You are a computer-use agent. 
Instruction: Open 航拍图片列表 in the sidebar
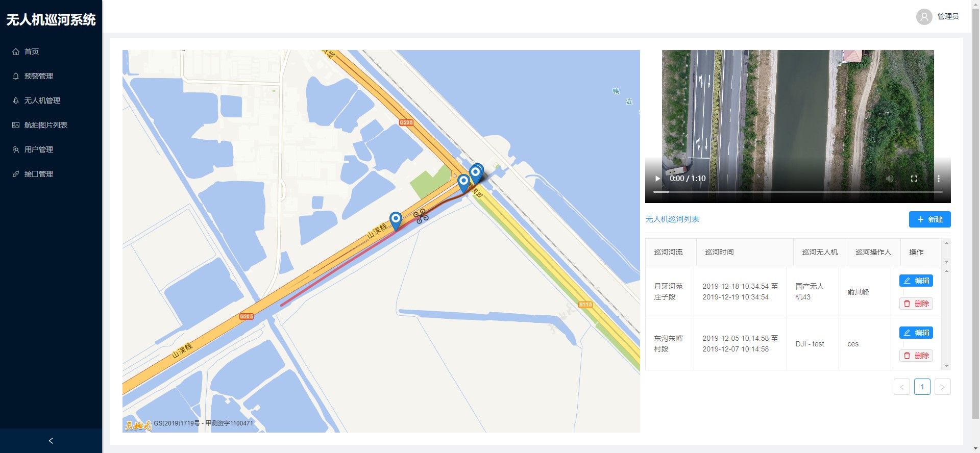pyautogui.click(x=46, y=125)
